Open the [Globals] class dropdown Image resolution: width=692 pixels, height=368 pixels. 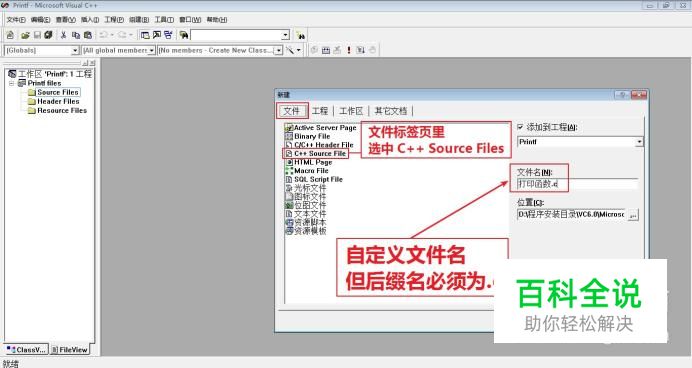75,51
